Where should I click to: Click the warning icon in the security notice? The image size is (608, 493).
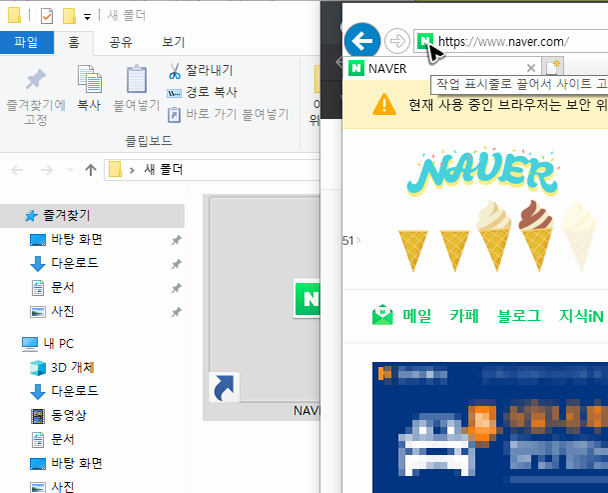[x=384, y=104]
